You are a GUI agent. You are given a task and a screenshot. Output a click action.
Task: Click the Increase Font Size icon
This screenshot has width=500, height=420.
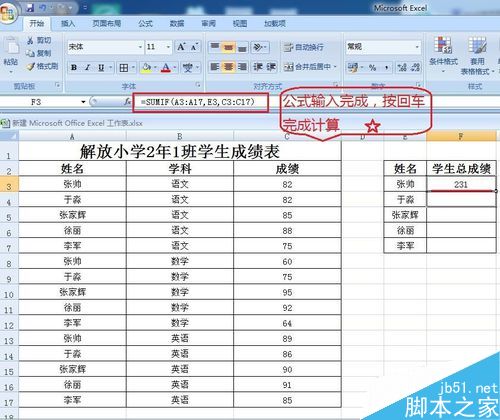[181, 47]
